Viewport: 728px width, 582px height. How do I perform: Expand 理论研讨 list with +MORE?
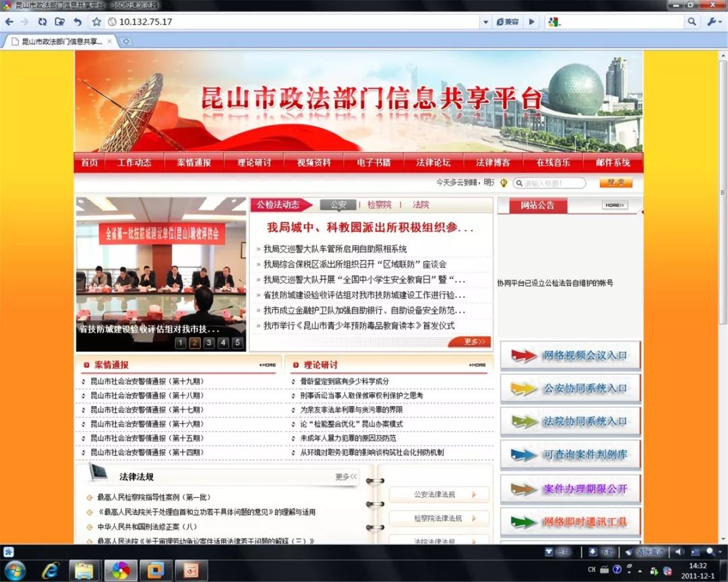[477, 365]
